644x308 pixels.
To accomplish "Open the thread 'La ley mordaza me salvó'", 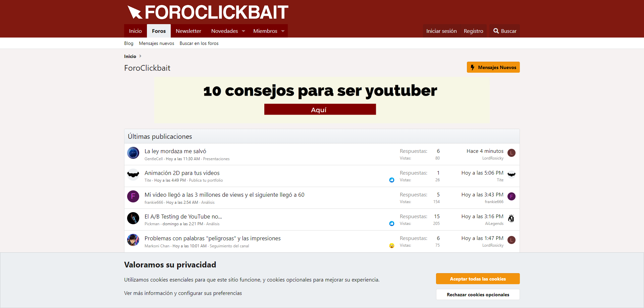I will click(175, 151).
